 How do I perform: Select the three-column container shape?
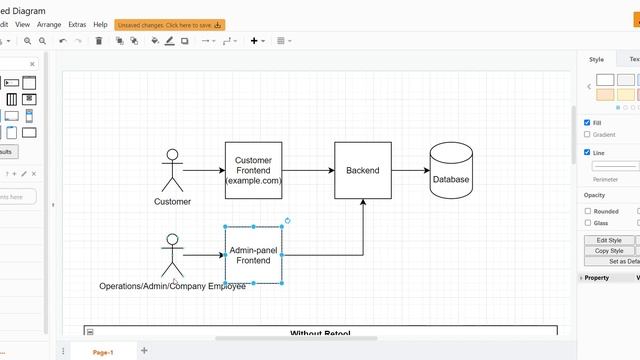12,99
